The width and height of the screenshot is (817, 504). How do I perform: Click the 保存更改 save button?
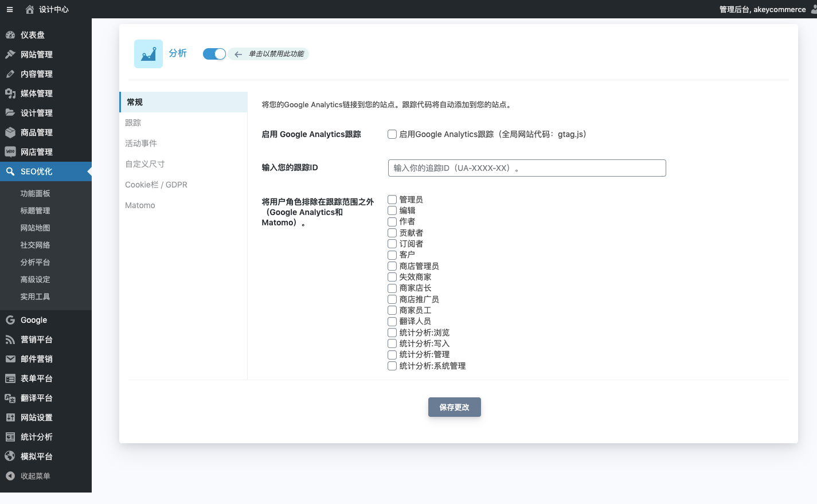455,407
